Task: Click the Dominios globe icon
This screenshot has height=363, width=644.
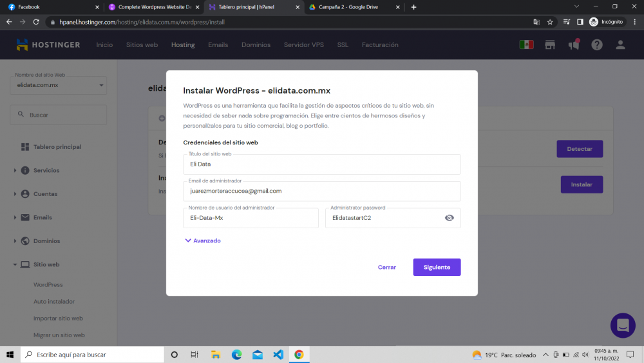Action: pos(25,241)
